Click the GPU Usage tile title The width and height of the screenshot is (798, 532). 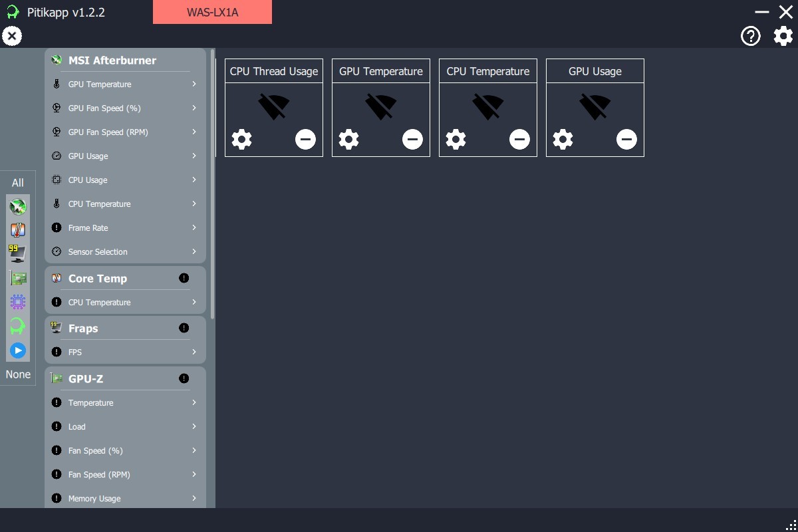coord(595,71)
